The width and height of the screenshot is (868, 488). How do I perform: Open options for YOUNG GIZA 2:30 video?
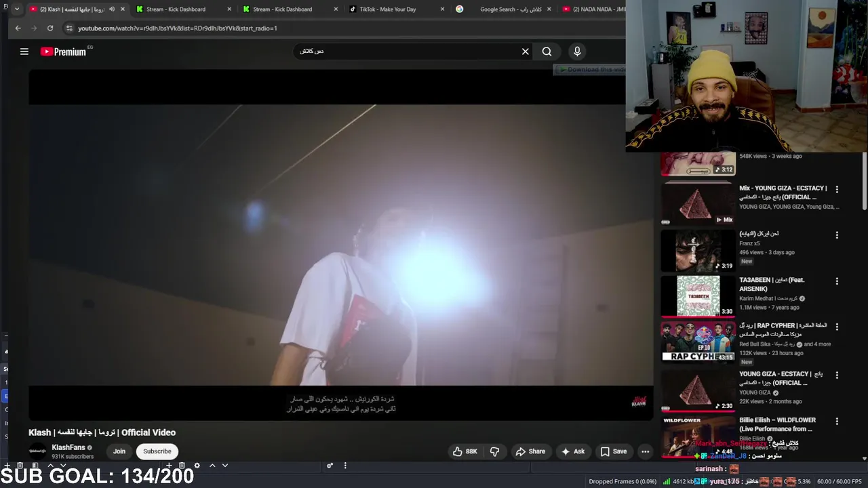pos(837,375)
